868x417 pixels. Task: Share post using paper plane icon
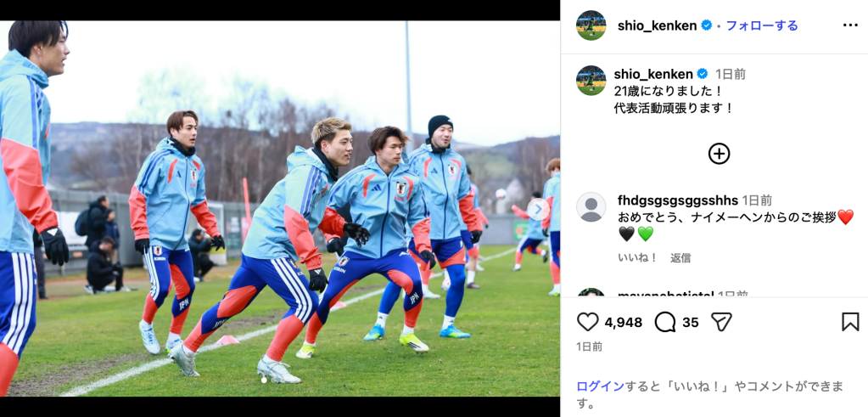coord(721,322)
